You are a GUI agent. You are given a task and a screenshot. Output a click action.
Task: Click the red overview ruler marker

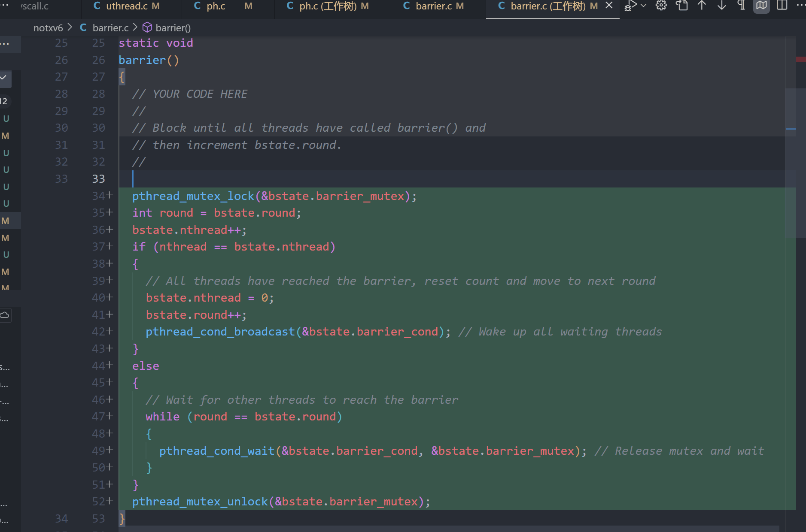click(801, 59)
